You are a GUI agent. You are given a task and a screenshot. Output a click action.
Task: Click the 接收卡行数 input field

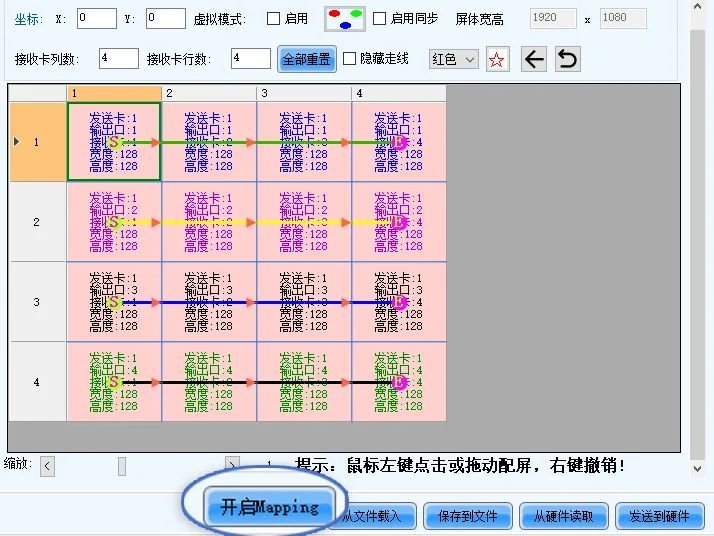(251, 59)
